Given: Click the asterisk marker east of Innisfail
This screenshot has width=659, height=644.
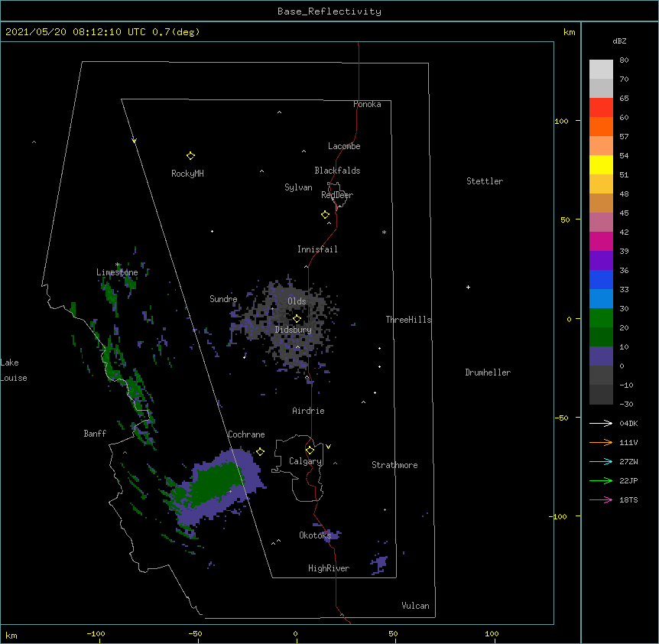Looking at the screenshot, I should (x=384, y=232).
